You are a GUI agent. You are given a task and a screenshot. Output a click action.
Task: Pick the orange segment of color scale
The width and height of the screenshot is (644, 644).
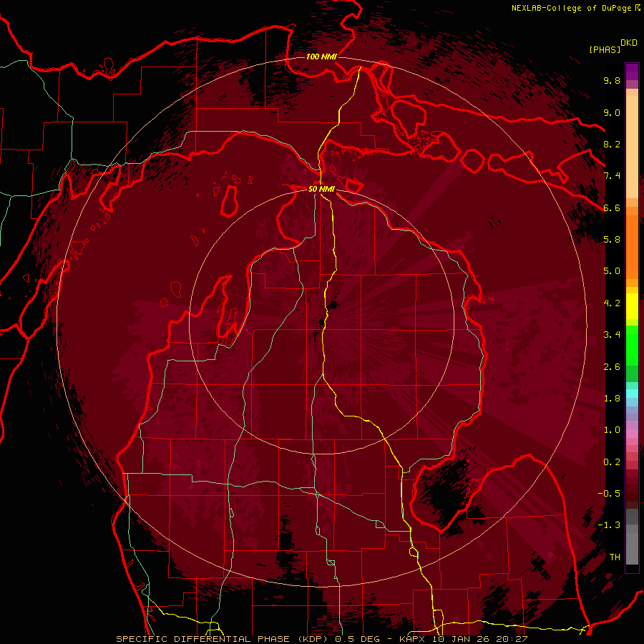tap(632, 246)
